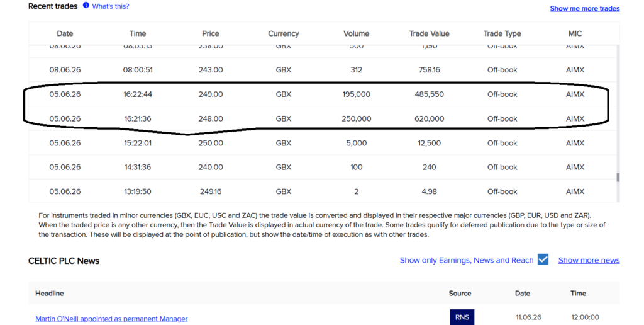
Task: Select the 4.98 trade value cell
Action: [x=429, y=191]
